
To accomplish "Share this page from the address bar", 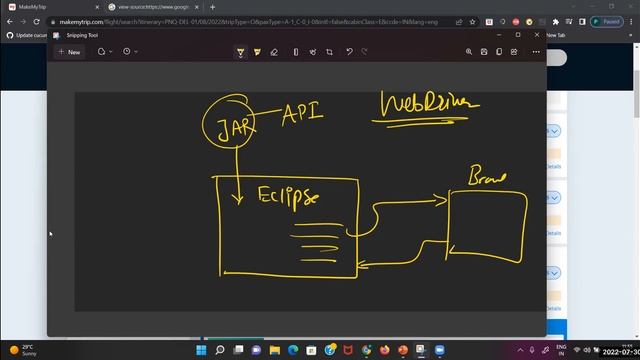I will click(459, 22).
